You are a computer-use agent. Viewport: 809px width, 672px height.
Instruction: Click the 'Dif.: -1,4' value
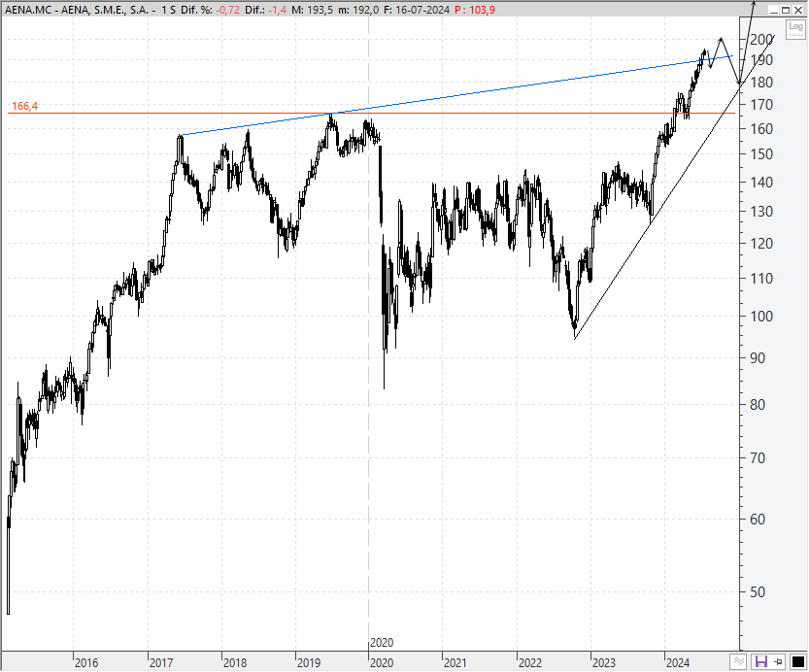tap(266, 10)
